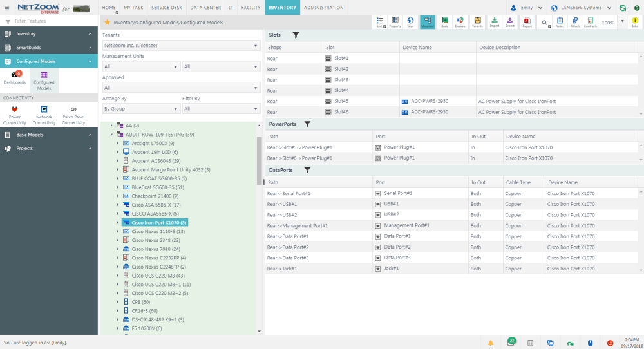Sort by the Cable Type column header
Viewport: 644px width, 349px height.
tap(524, 182)
